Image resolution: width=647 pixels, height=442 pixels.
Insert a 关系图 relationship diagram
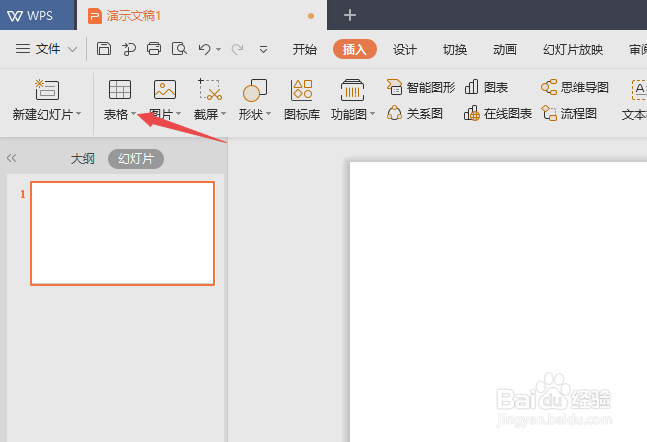tap(415, 113)
